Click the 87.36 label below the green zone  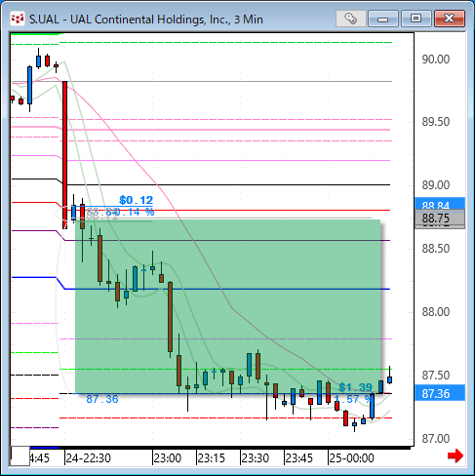point(102,399)
